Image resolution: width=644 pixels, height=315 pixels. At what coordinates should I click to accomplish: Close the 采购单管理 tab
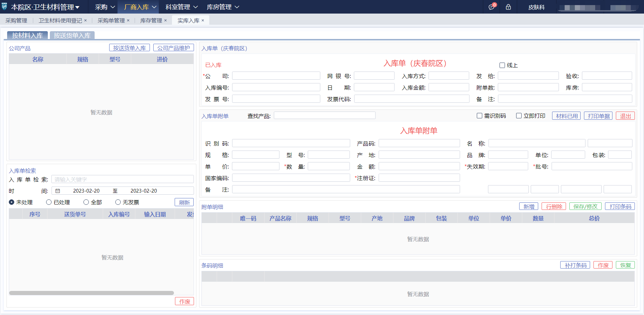[128, 20]
